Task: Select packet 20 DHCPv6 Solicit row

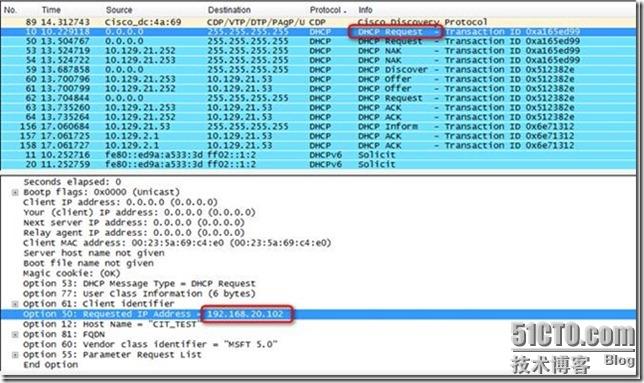Action: coord(318,164)
